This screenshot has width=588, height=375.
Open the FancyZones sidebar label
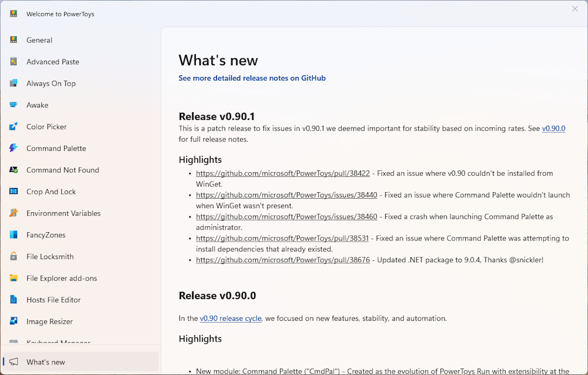point(46,235)
